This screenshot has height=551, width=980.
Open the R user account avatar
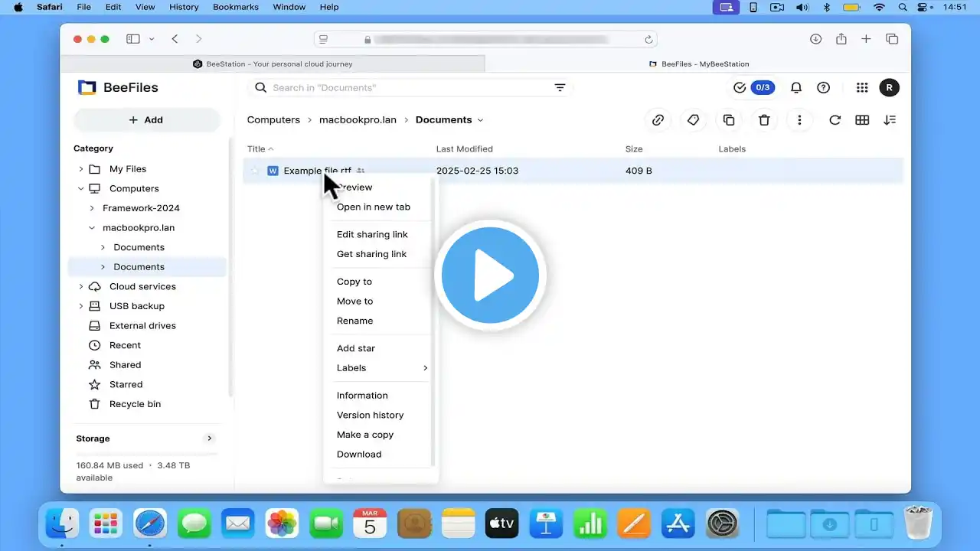click(889, 88)
